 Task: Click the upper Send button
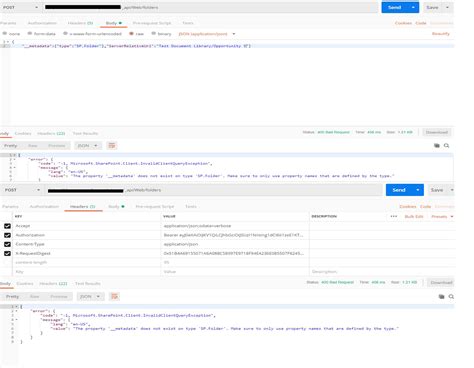395,7
